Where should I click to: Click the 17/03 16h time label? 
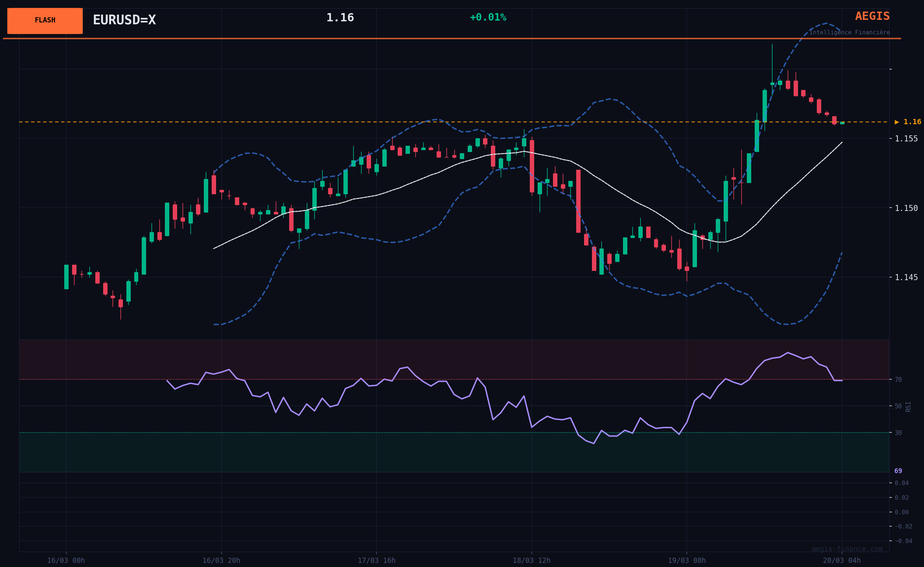point(376,561)
